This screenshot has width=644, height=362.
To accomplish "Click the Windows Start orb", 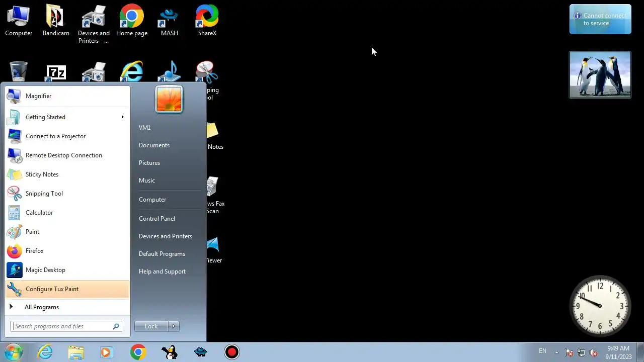I will [x=14, y=352].
